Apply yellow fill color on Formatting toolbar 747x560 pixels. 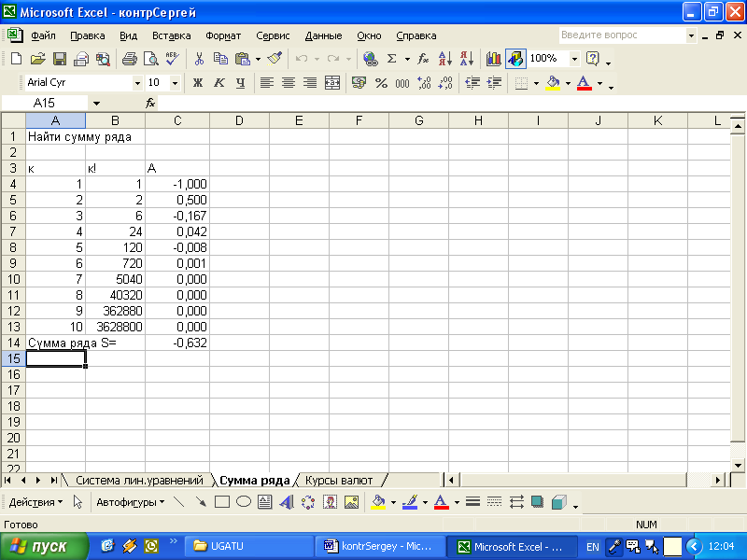(x=553, y=83)
